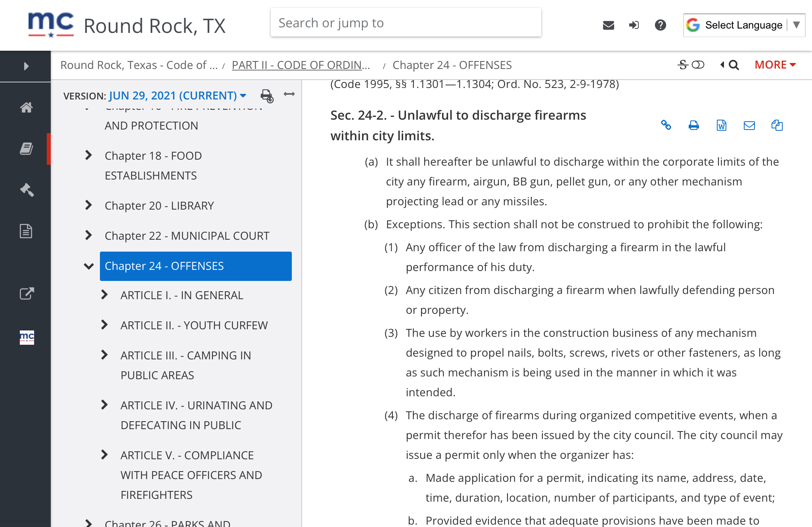
Task: Open Chapter 20 - LIBRARY
Action: click(x=159, y=206)
